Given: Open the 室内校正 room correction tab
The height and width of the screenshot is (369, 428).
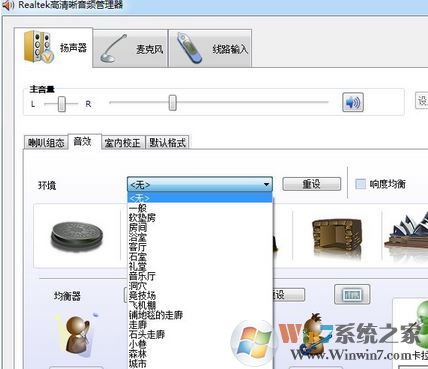Looking at the screenshot, I should [x=123, y=143].
